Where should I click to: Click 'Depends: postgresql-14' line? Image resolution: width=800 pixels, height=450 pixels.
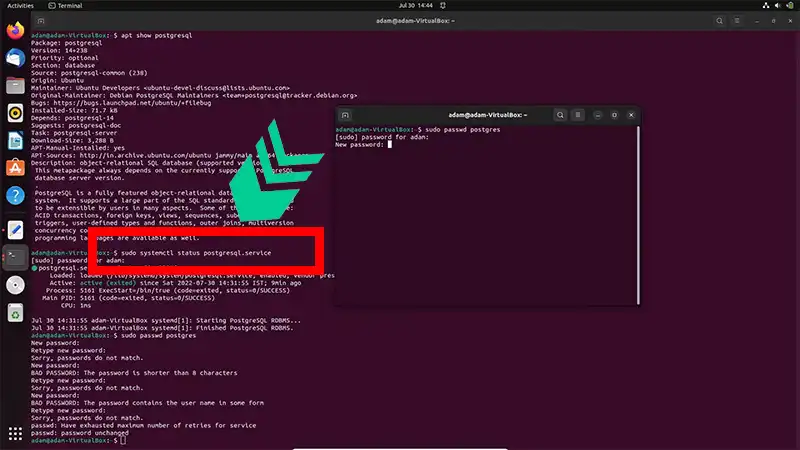tap(72, 118)
